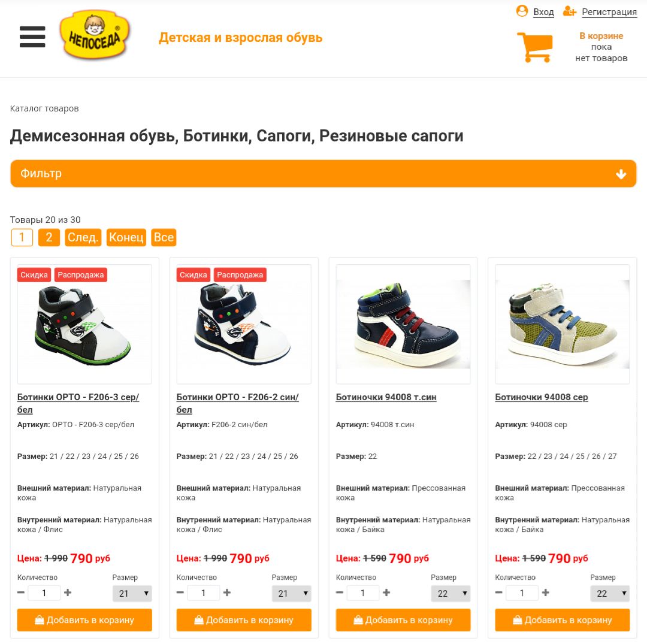The width and height of the screenshot is (647, 644).
Task: Click the Ботиночки 94008 сер product image
Action: (563, 324)
